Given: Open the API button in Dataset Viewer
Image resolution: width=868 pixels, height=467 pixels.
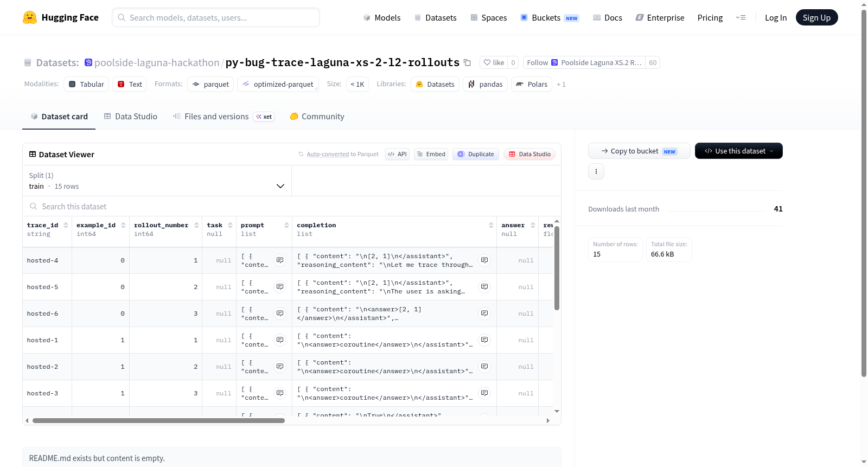Looking at the screenshot, I should [x=397, y=154].
